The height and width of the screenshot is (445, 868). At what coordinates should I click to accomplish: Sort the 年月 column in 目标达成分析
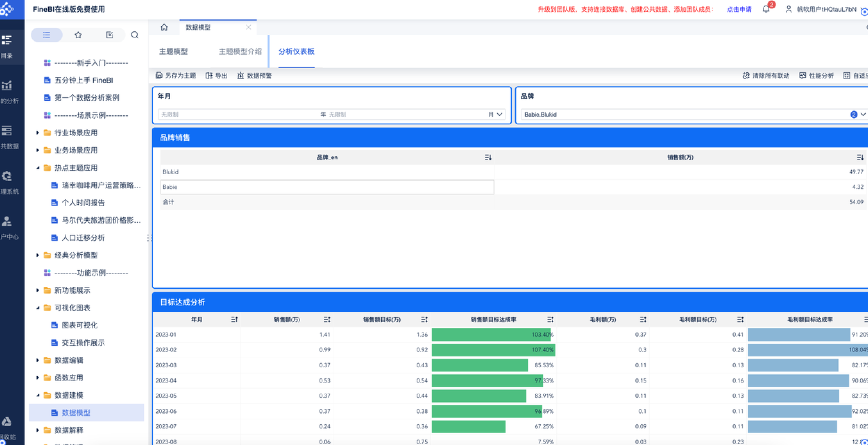(x=234, y=319)
